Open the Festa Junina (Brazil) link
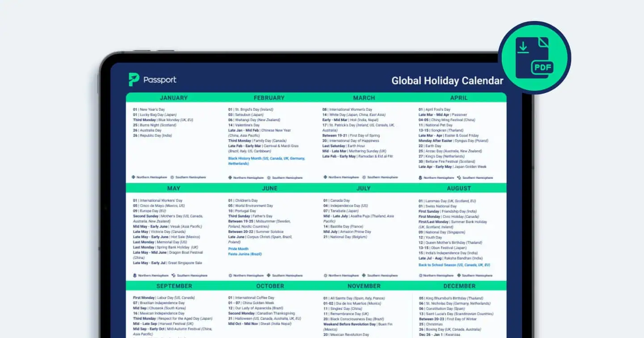 tap(245, 254)
